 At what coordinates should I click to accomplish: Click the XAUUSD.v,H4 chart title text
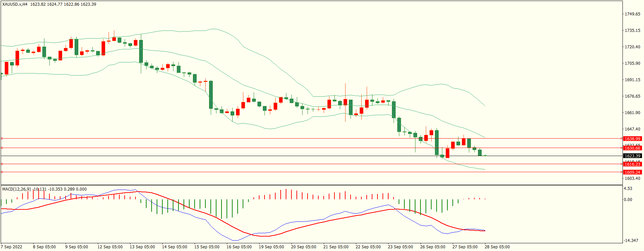15,4
